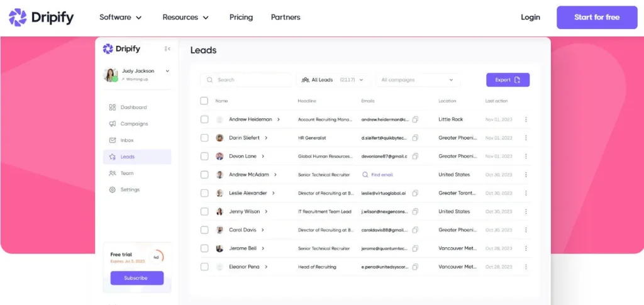Open three-dot menu for Eleanor Pena row
The height and width of the screenshot is (305, 644).
pos(526,267)
